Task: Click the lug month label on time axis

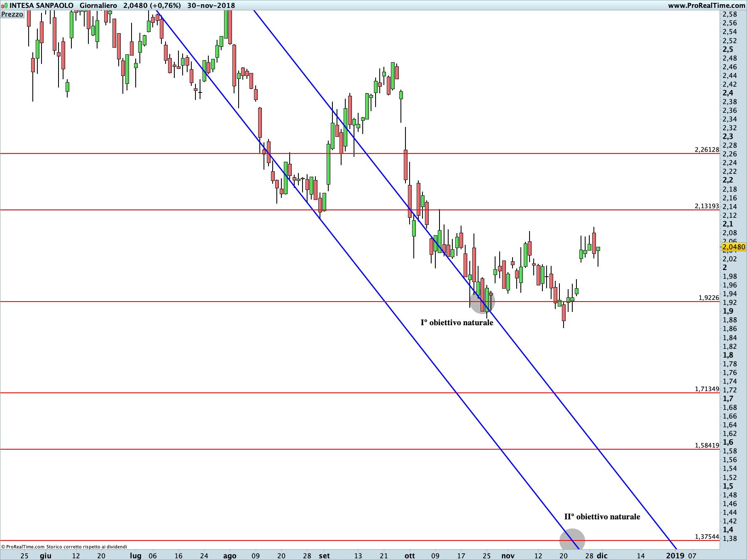Action: click(136, 555)
